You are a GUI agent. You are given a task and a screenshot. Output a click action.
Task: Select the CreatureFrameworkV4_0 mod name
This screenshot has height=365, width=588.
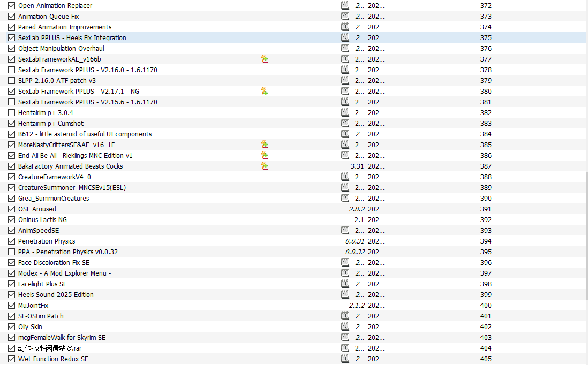click(55, 177)
